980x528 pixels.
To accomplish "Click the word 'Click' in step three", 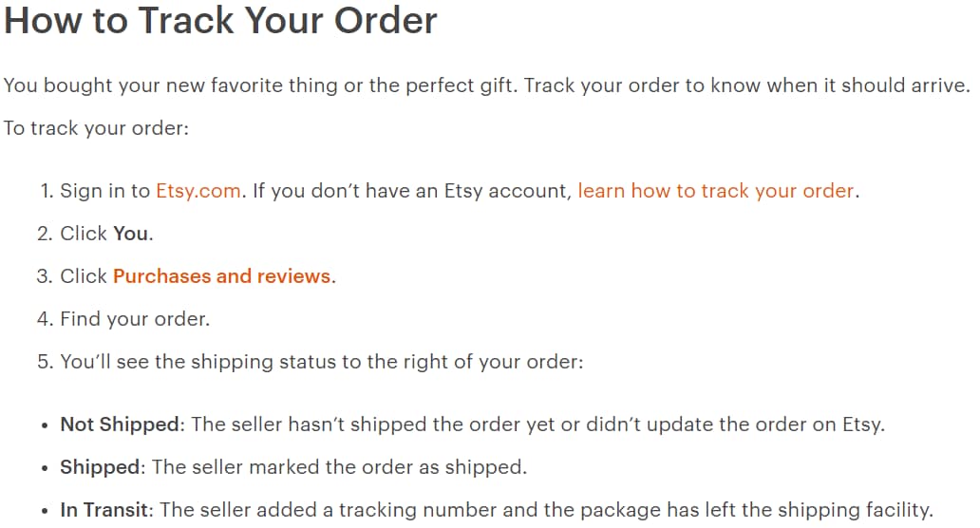I will [84, 276].
